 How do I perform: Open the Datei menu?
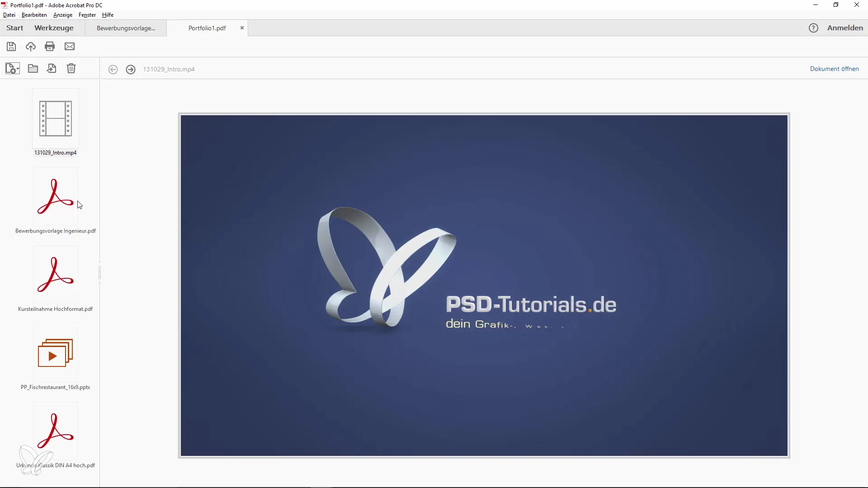(9, 15)
